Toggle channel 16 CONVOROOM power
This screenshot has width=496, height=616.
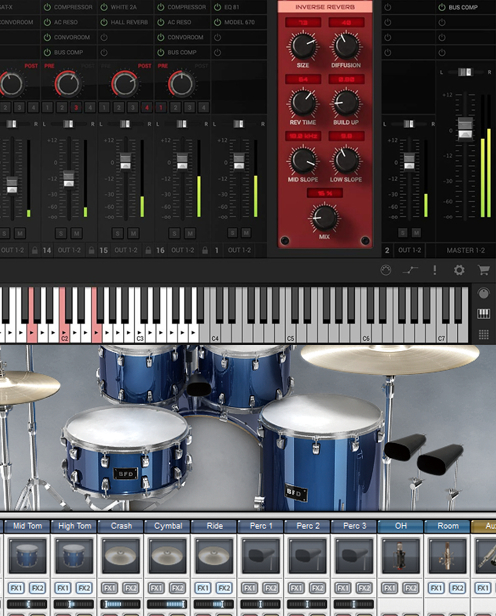[161, 37]
